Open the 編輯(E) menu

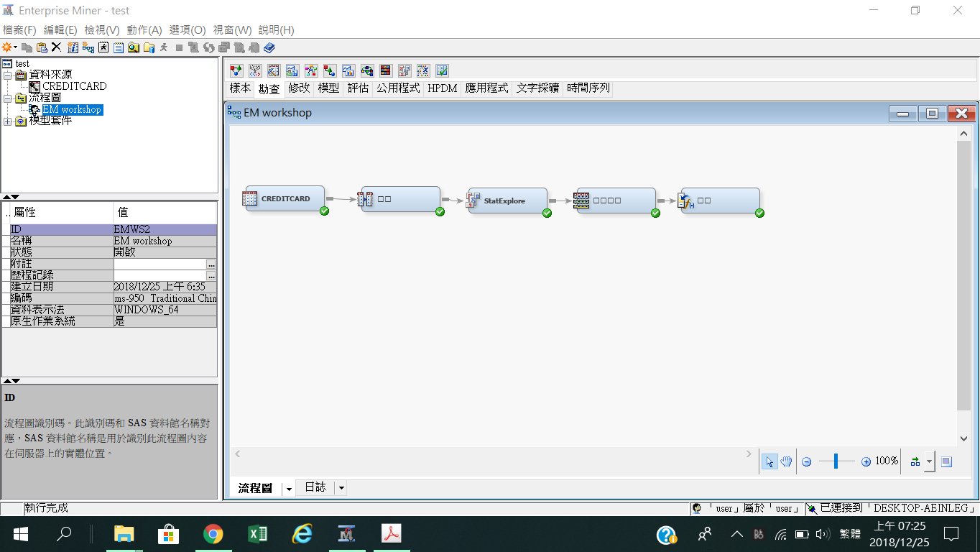coord(60,30)
